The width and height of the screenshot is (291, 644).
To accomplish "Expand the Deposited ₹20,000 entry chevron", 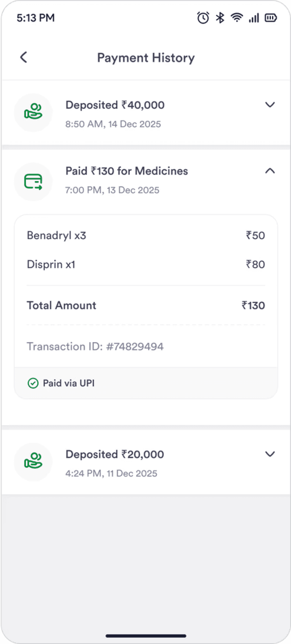I will pyautogui.click(x=270, y=454).
